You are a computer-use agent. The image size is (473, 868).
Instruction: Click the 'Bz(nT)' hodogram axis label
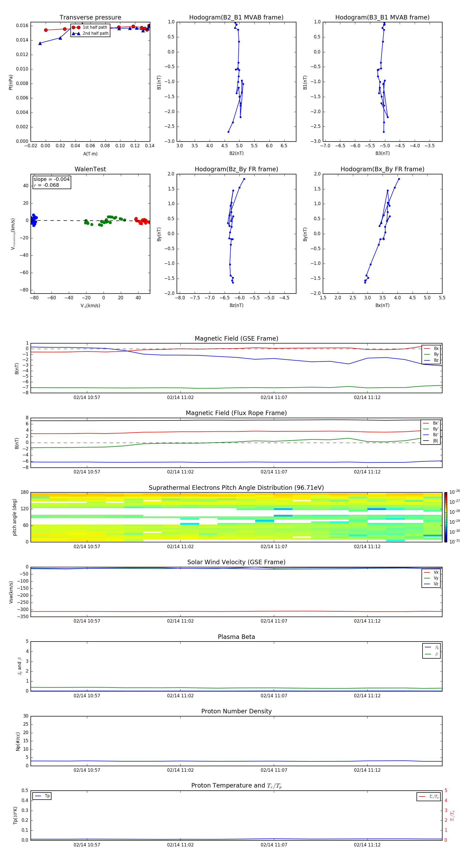pyautogui.click(x=236, y=306)
